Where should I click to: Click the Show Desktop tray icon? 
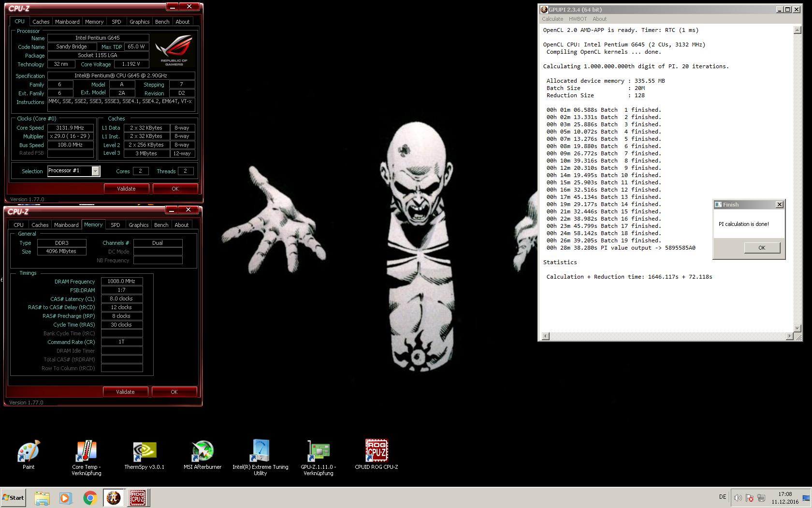coord(806,498)
